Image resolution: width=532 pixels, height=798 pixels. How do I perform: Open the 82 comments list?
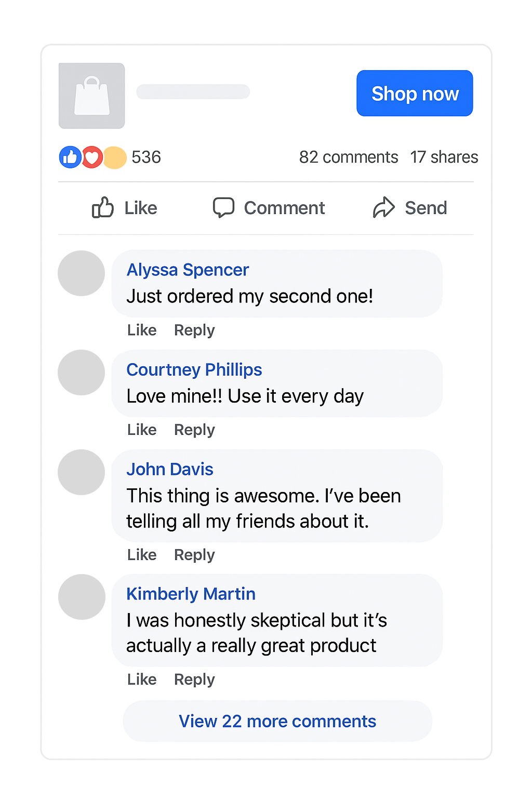tap(348, 157)
